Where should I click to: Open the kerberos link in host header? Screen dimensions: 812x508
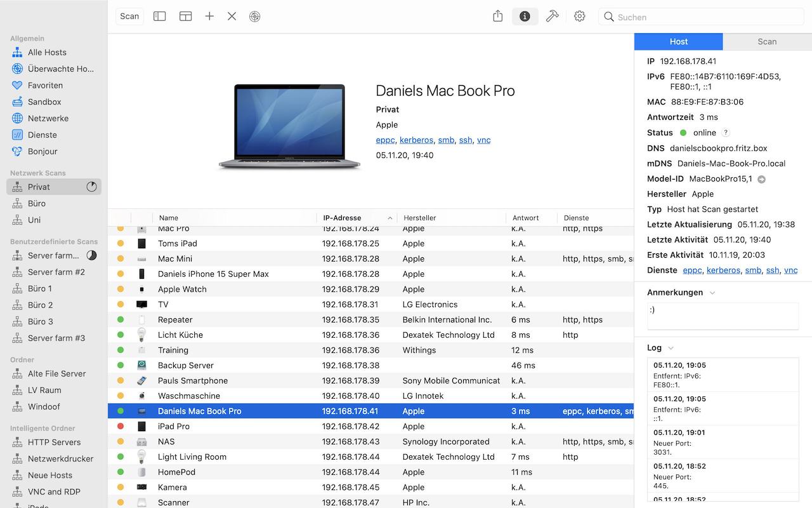tap(416, 140)
